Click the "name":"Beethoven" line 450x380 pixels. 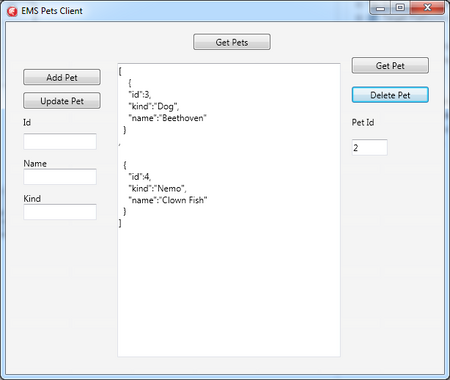168,118
